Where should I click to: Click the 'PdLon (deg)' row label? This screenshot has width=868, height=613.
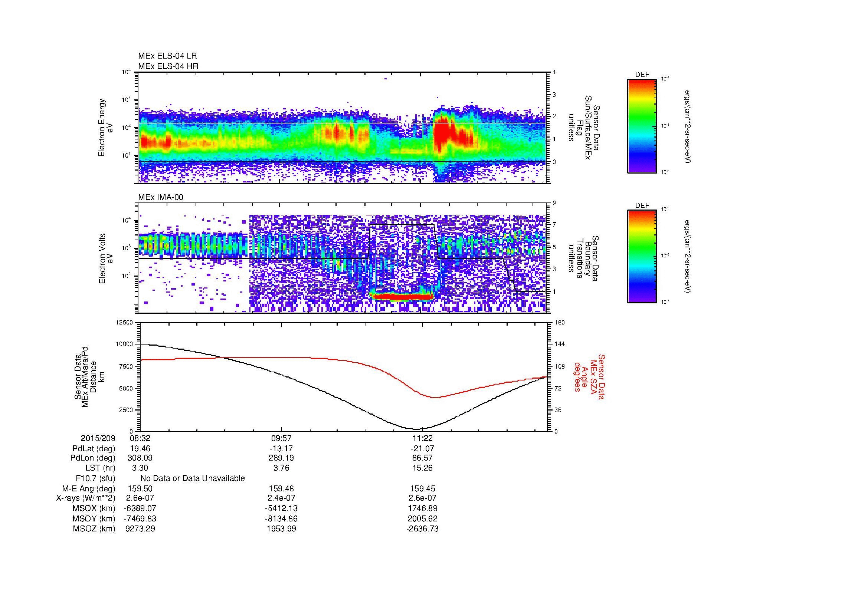[93, 458]
